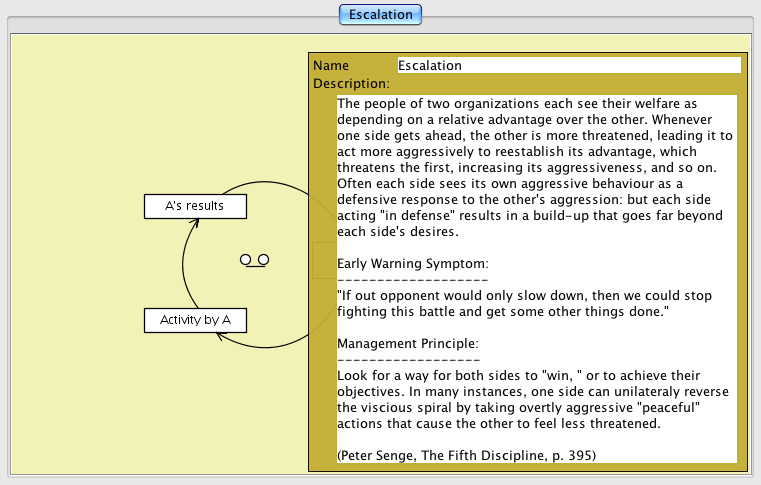The height and width of the screenshot is (485, 761).
Task: Select the "Activity by A" node
Action: [195, 320]
